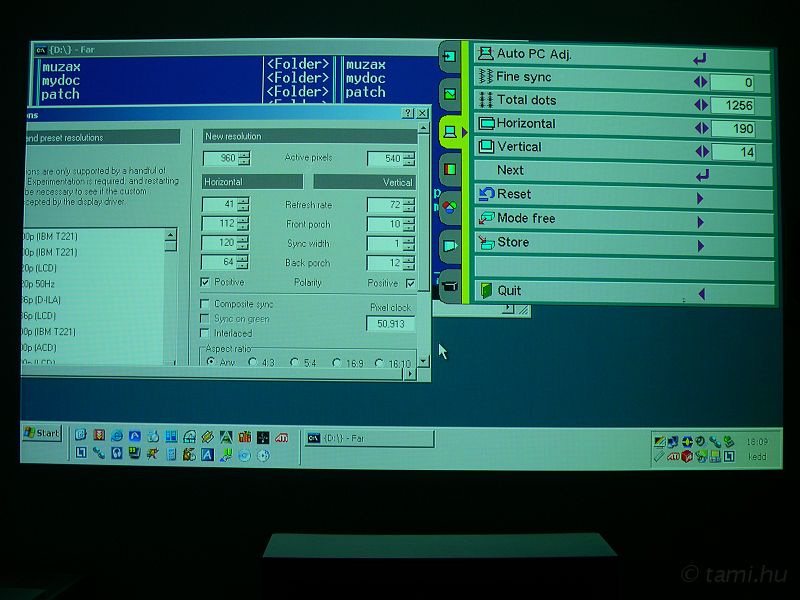Image resolution: width=800 pixels, height=600 pixels.
Task: Click the Mode free icon
Action: [486, 218]
